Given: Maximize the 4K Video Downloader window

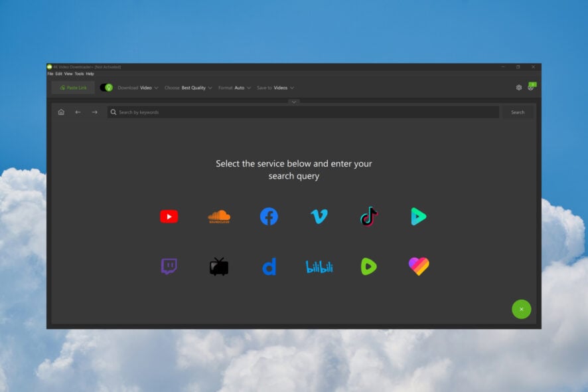Looking at the screenshot, I should pos(518,67).
